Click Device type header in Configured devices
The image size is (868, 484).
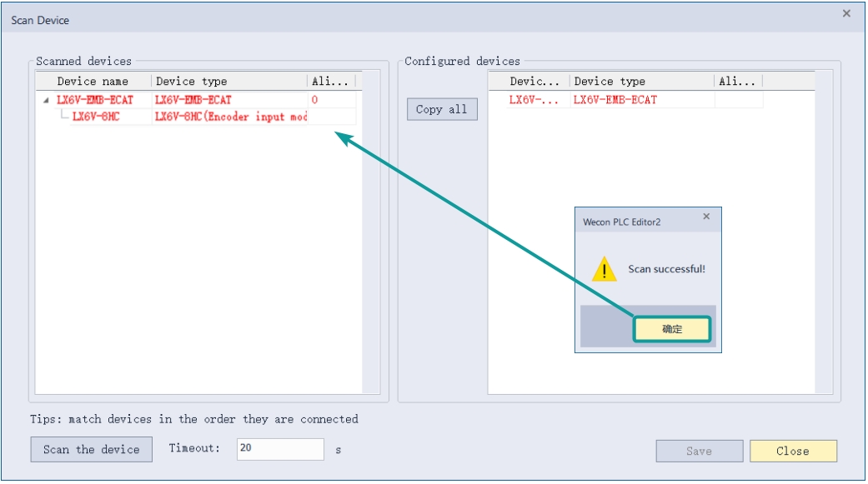(610, 82)
